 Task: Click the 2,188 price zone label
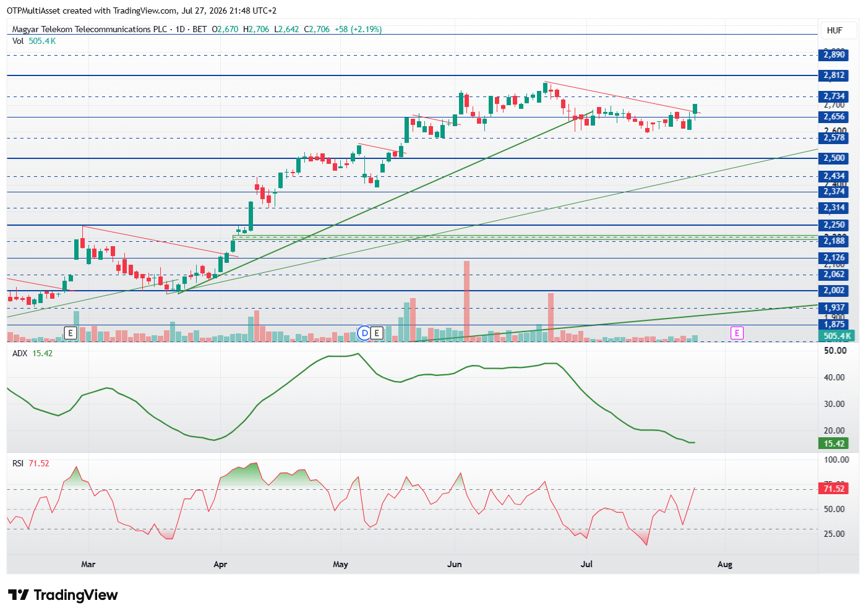point(833,241)
